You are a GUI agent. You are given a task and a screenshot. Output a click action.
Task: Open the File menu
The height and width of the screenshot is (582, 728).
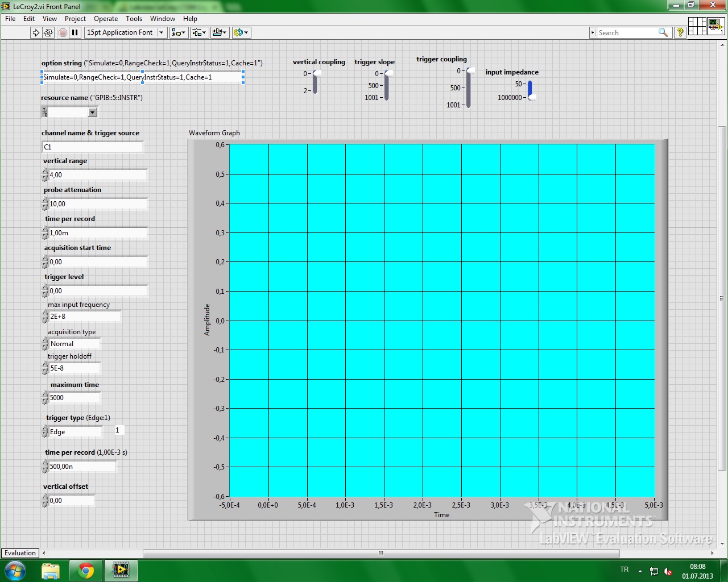[x=10, y=19]
